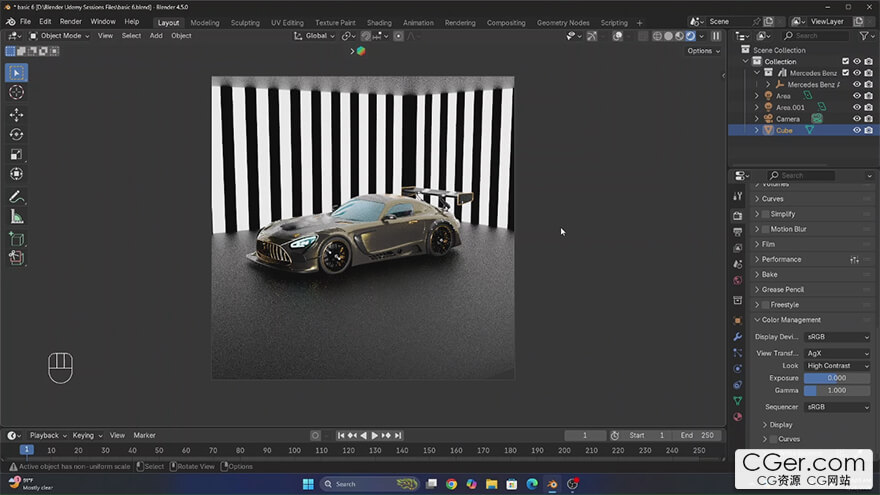Open the World properties tab
This screenshot has height=495, width=880.
737,280
